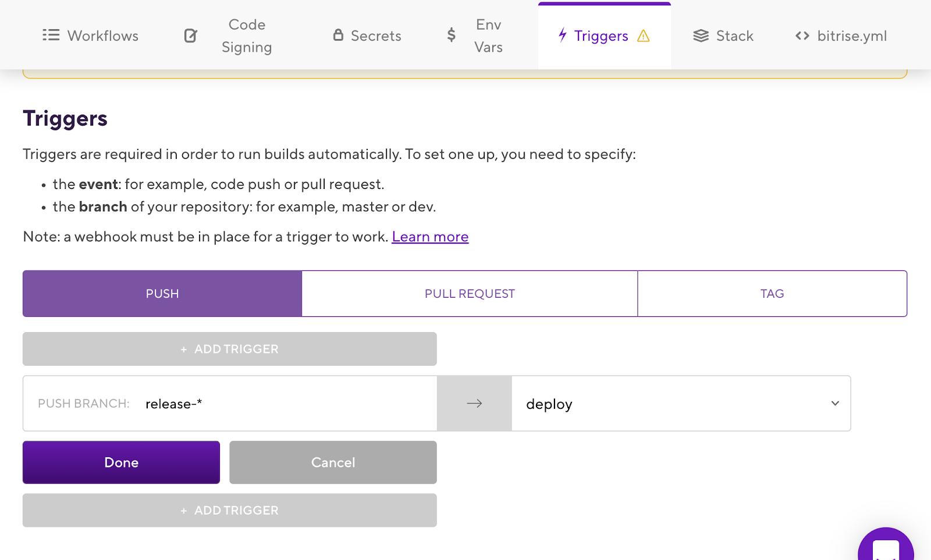The width and height of the screenshot is (931, 560).
Task: Click the push branch input field
Action: (x=285, y=404)
